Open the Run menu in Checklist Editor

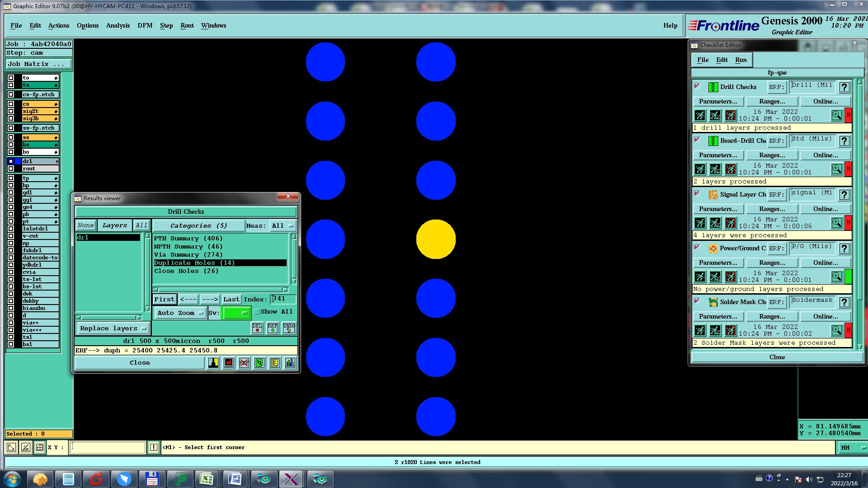[741, 60]
